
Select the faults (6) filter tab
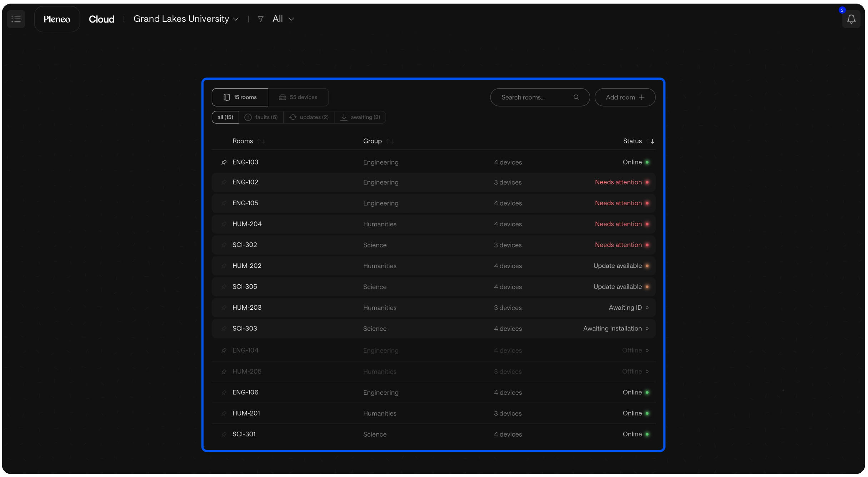261,117
